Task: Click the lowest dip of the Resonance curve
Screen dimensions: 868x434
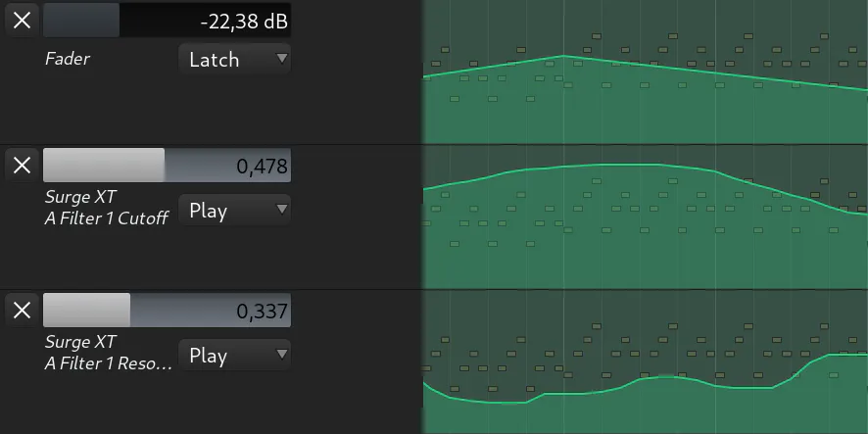Action: coord(500,402)
